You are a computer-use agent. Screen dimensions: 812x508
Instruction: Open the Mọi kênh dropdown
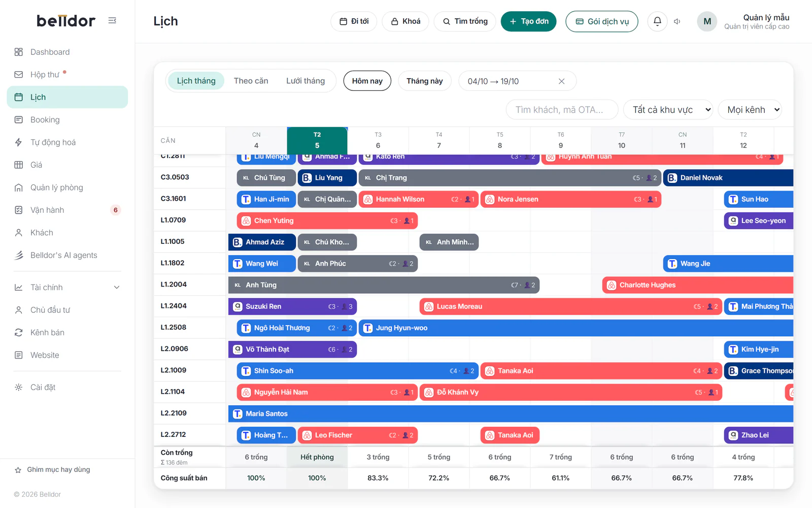pyautogui.click(x=750, y=110)
